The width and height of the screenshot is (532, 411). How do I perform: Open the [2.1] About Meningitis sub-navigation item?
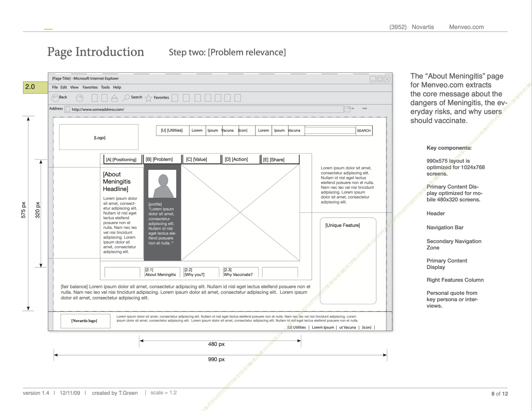(162, 272)
